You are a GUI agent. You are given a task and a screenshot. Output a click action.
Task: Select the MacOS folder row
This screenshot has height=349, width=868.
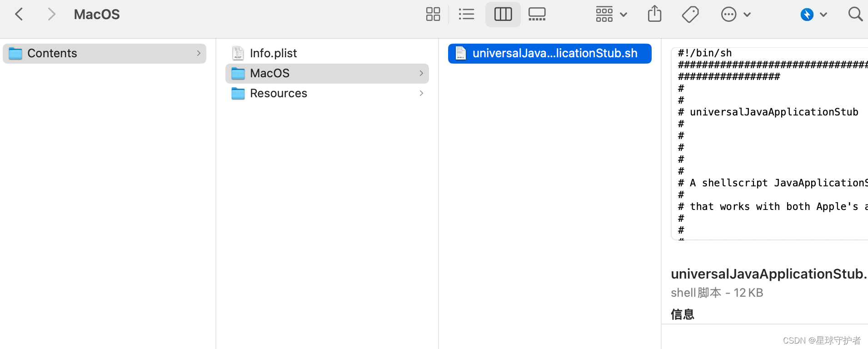[x=327, y=73]
